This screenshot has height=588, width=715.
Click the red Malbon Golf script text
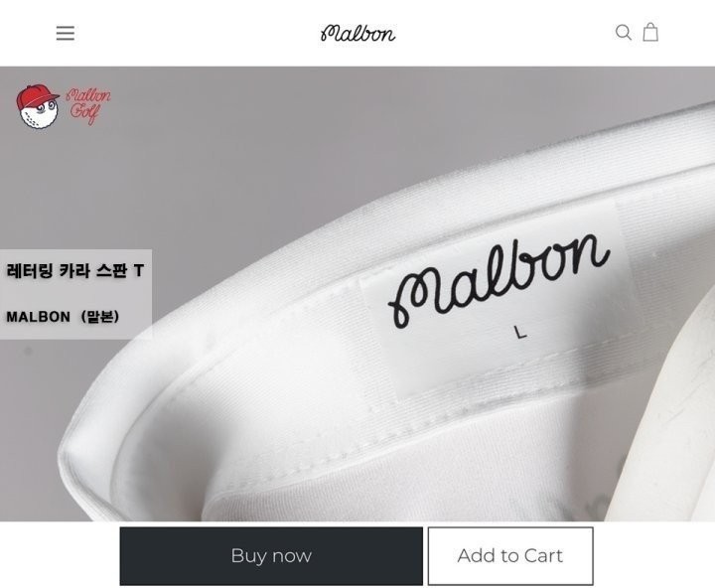click(88, 106)
